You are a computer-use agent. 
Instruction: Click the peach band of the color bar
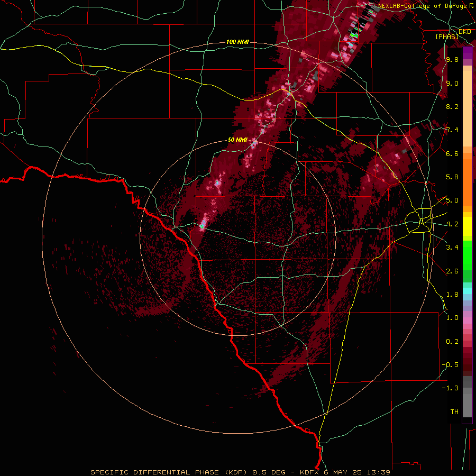point(467,108)
